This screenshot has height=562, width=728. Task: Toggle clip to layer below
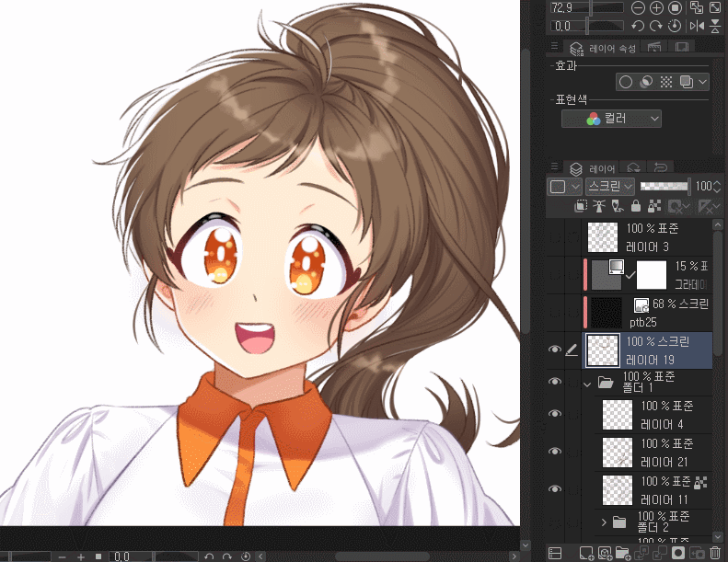pyautogui.click(x=581, y=206)
